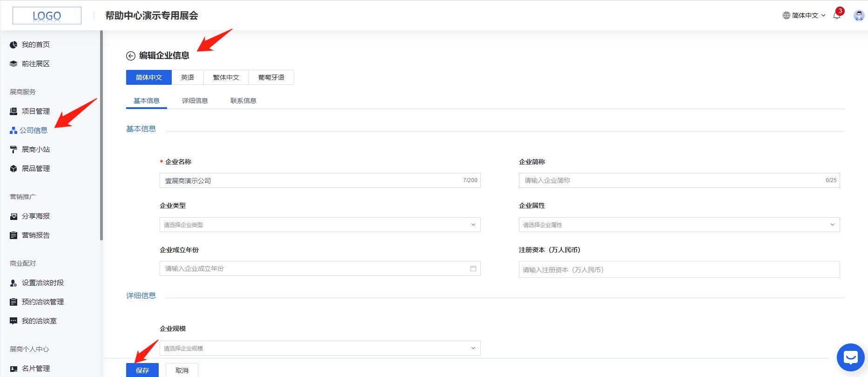Open 我的首页 in the sidebar

click(35, 45)
